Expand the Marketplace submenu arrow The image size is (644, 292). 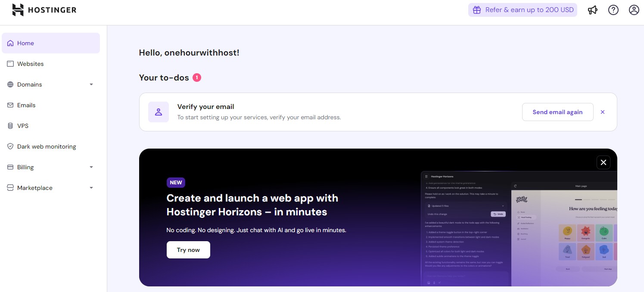91,188
